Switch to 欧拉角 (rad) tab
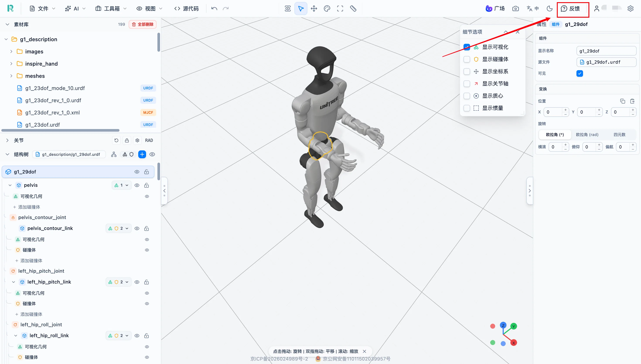Viewport: 641px width, 364px height. (587, 134)
